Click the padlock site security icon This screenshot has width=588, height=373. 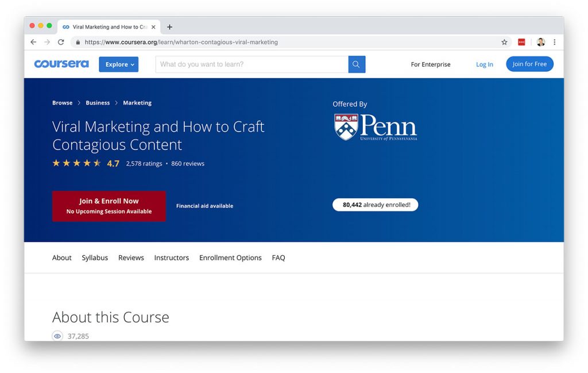[78, 43]
